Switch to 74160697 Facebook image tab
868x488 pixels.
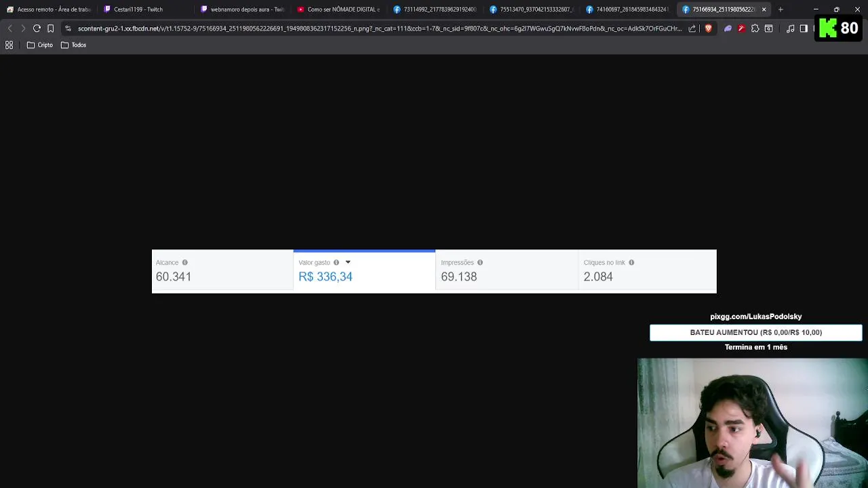(x=629, y=9)
